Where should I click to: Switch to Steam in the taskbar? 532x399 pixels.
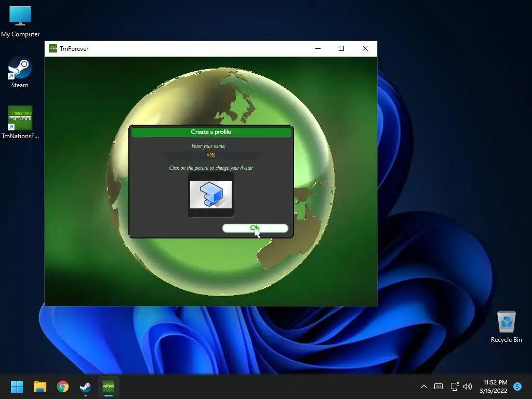click(x=86, y=387)
